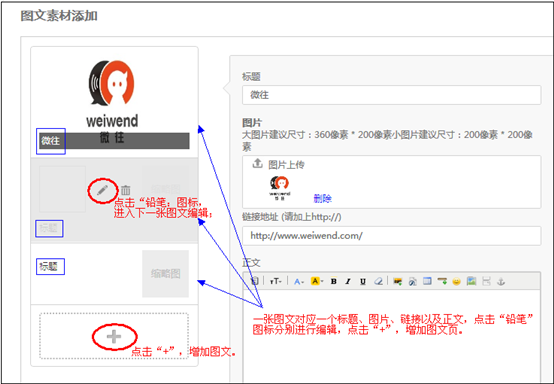The image size is (554, 384).
Task: Click the 图文素材添加 heading
Action: click(59, 16)
